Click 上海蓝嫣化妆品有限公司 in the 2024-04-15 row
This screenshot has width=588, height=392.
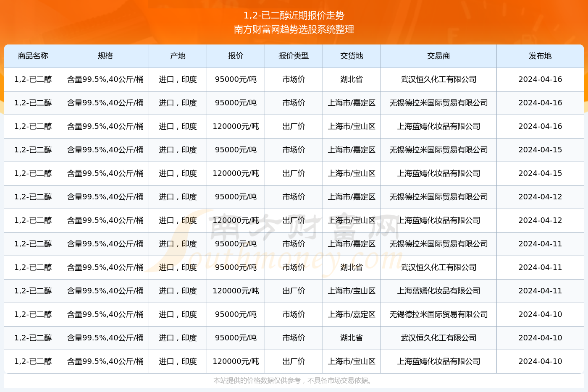[x=438, y=173]
